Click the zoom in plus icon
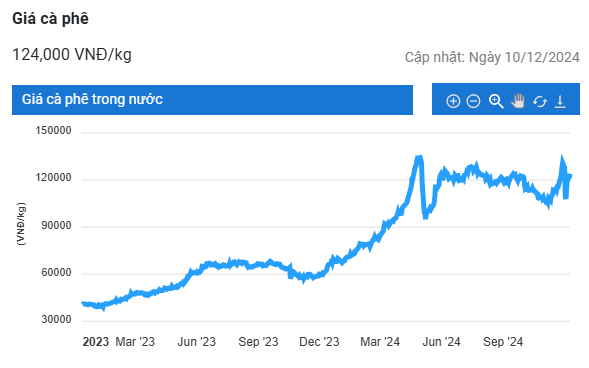Viewport: 589px width, 368px height. [x=453, y=101]
